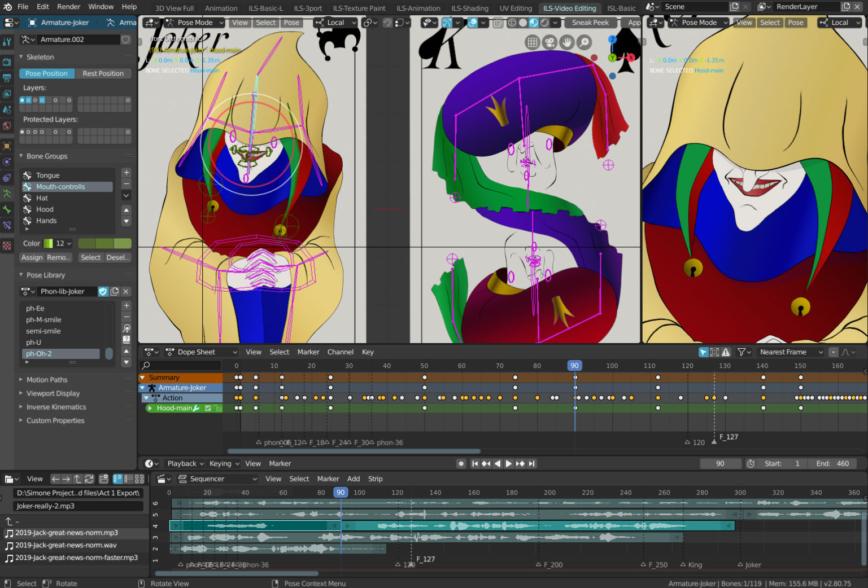Open the Render menu
This screenshot has height=588, width=868.
point(68,7)
